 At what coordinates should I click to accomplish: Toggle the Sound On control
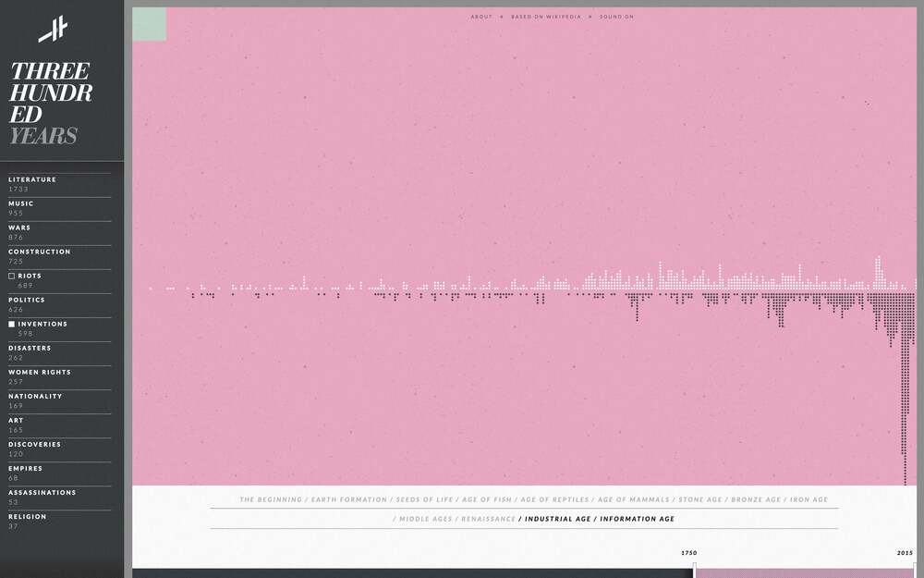pyautogui.click(x=616, y=17)
